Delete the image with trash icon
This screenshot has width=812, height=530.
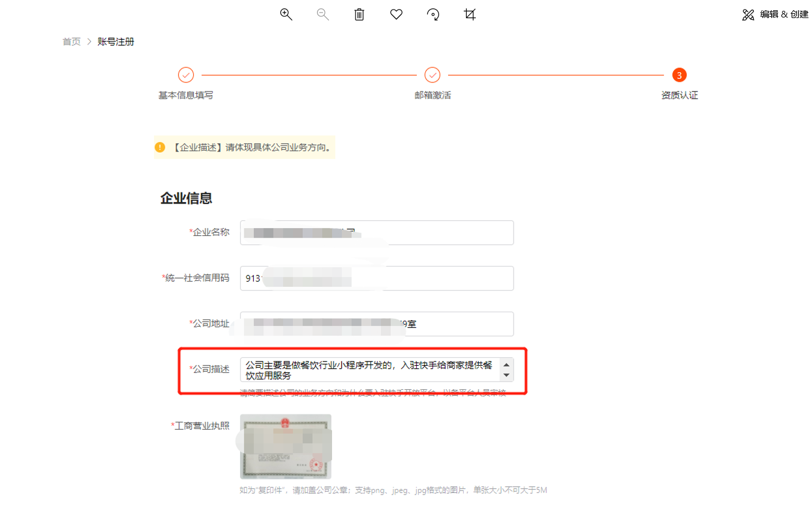tap(359, 14)
